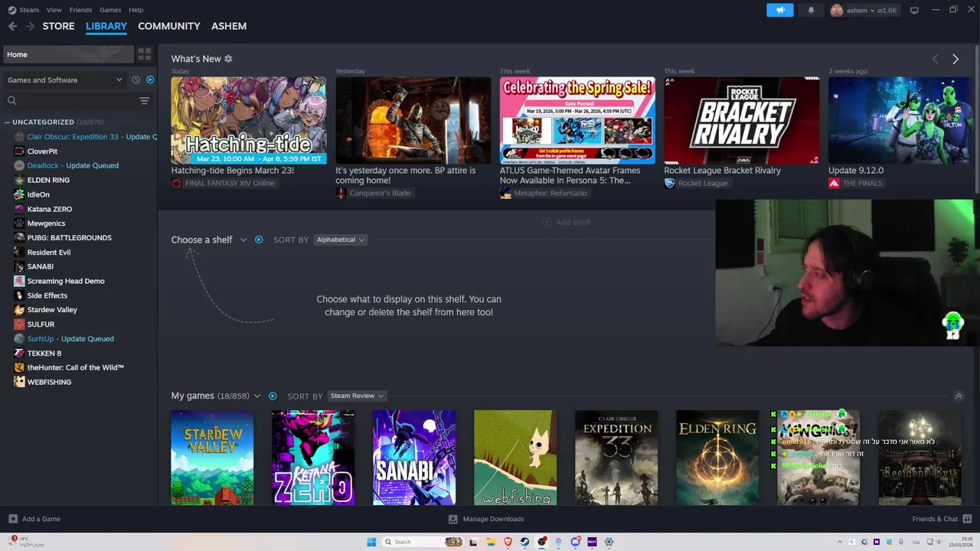Open the Friends menu
The width and height of the screenshot is (980, 551).
[80, 10]
